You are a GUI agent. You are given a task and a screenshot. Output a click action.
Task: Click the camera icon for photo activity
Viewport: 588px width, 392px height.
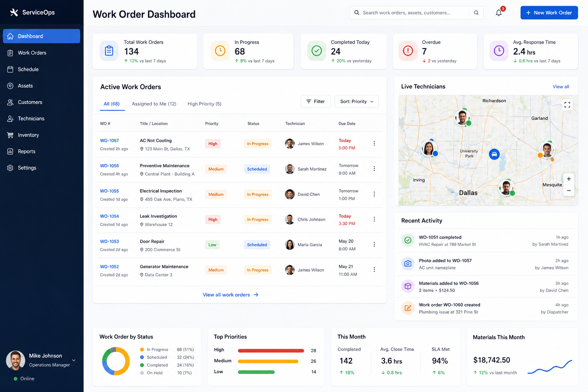click(x=408, y=263)
